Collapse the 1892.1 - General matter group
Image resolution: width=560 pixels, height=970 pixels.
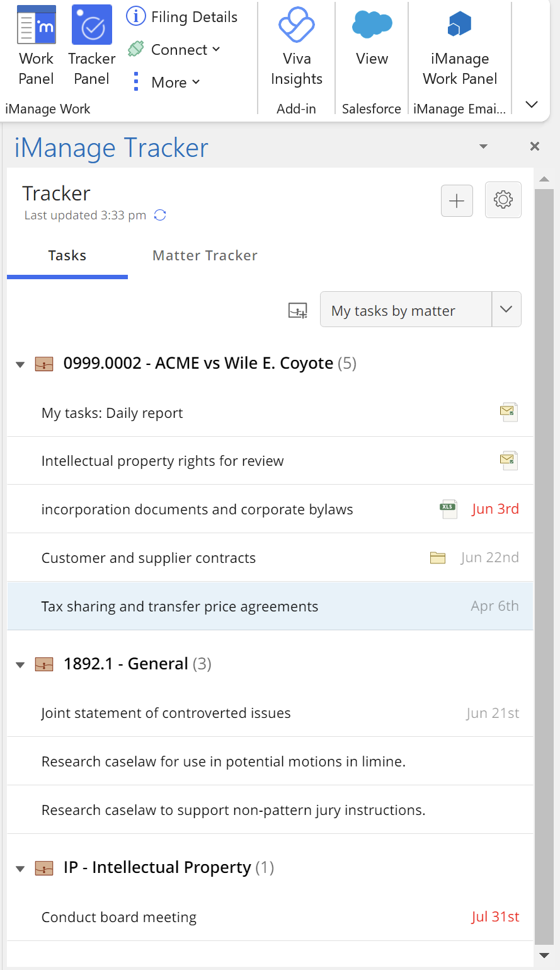[x=20, y=665]
